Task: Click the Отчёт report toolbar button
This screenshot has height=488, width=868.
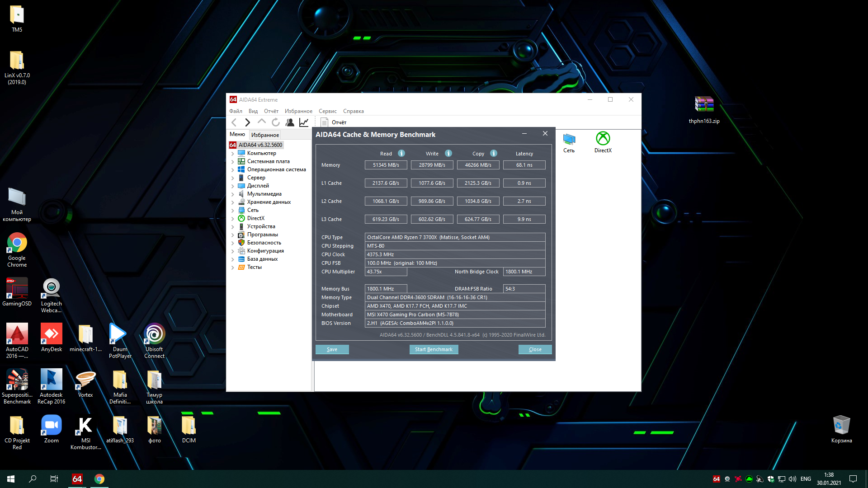Action: [x=334, y=122]
